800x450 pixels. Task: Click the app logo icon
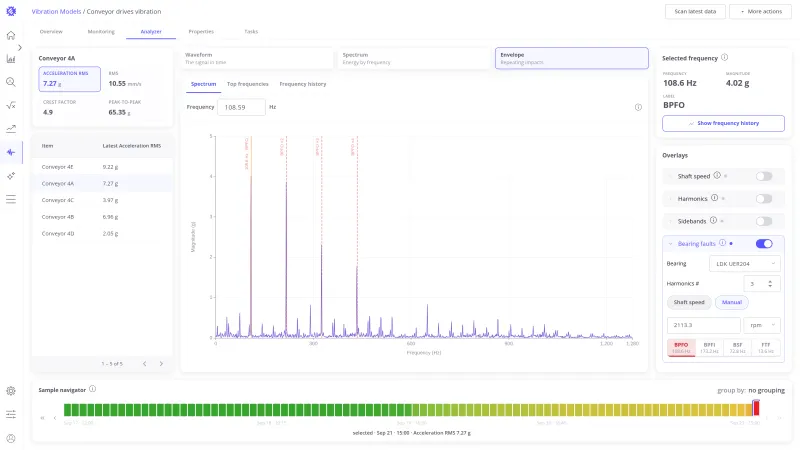coord(11,11)
